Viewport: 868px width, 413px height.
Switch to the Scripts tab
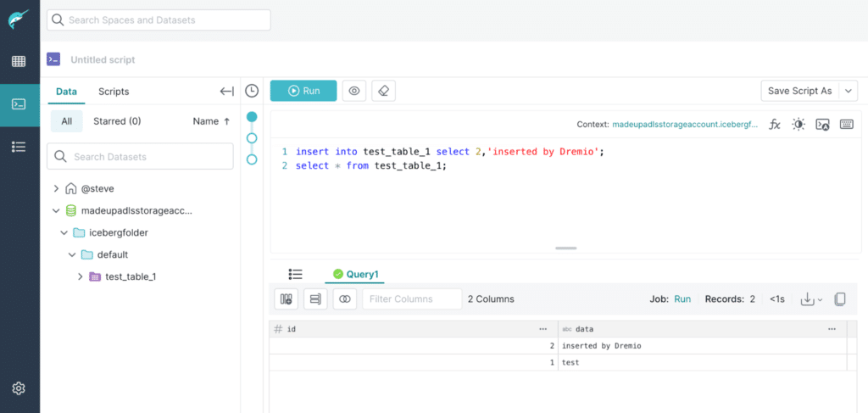(x=114, y=92)
